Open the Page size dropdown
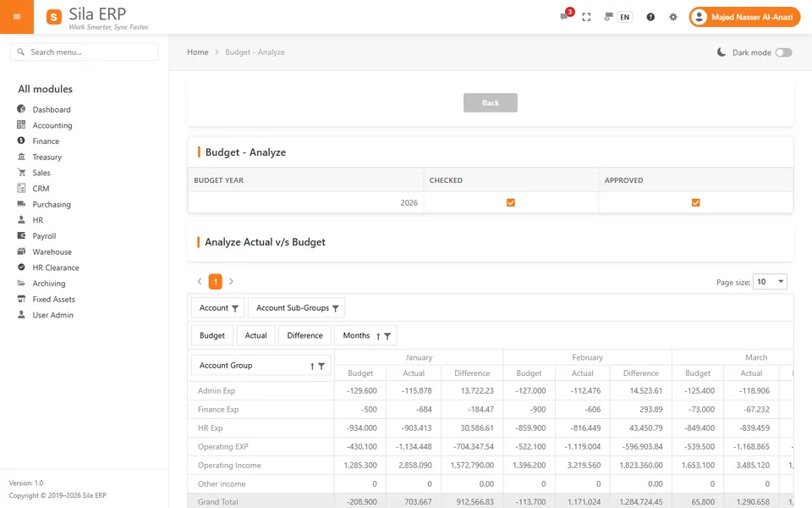Viewport: 812px width, 508px height. pos(770,281)
